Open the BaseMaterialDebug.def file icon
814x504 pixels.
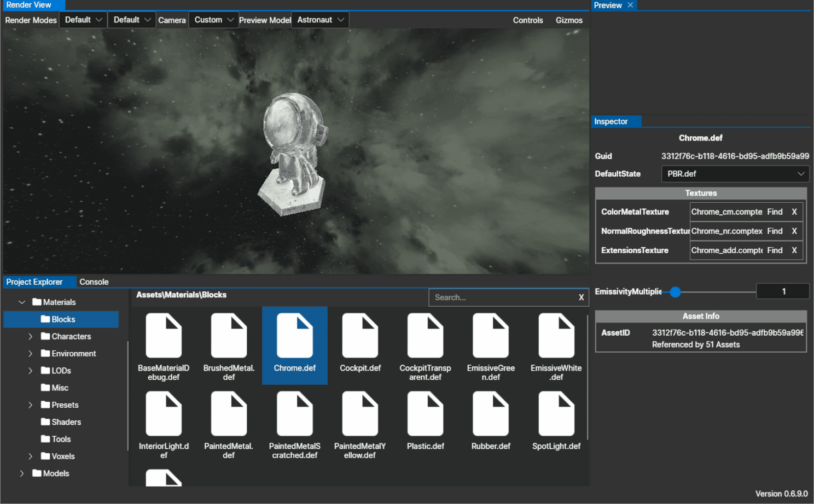tap(164, 336)
